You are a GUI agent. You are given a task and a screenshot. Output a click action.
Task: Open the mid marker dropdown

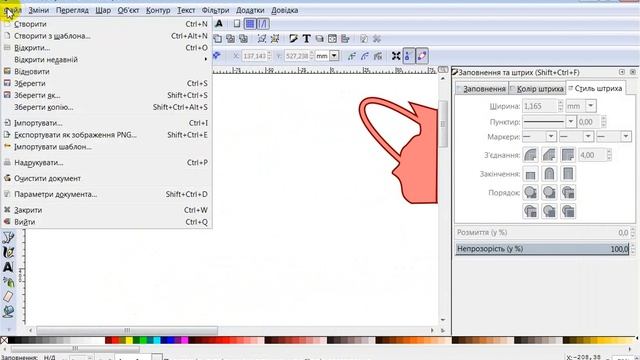(588, 136)
